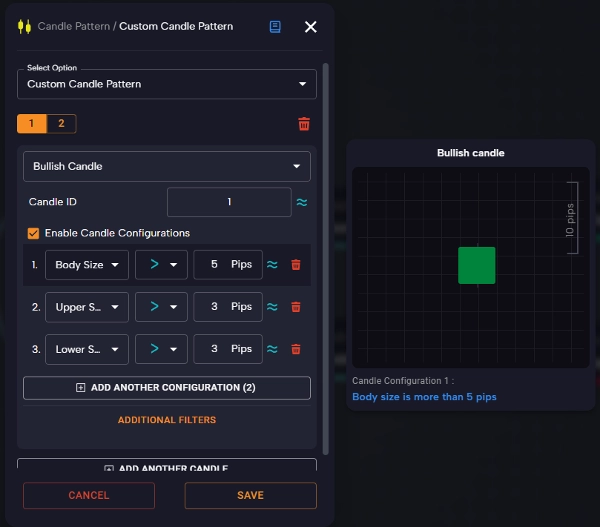This screenshot has width=600, height=527.
Task: Click approximate icon in Upper S... row
Action: 272,307
